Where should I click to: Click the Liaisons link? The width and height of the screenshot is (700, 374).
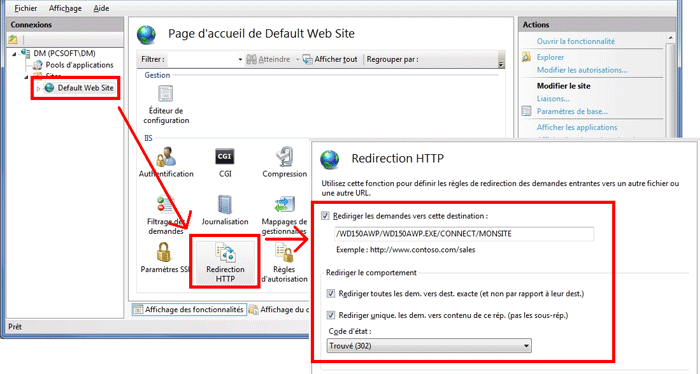(x=553, y=99)
